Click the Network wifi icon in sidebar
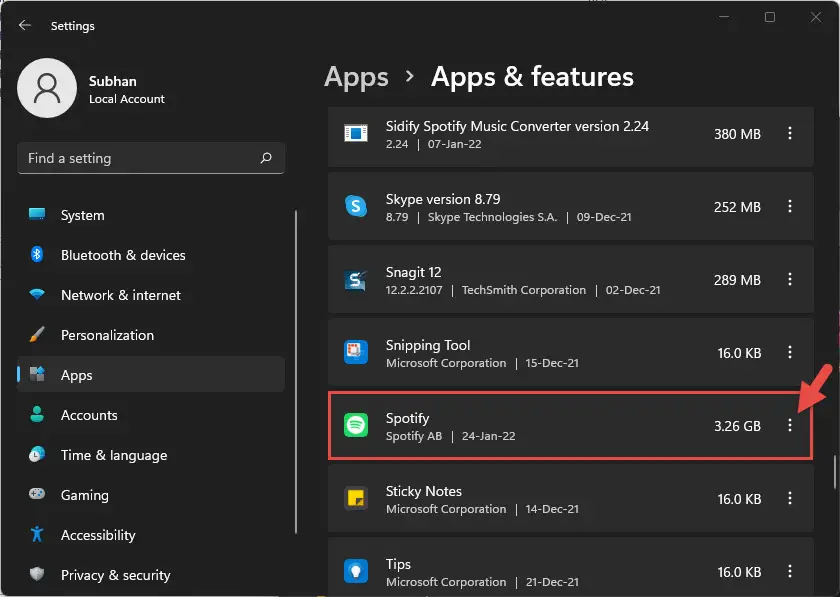Viewport: 840px width, 597px height. 37,294
